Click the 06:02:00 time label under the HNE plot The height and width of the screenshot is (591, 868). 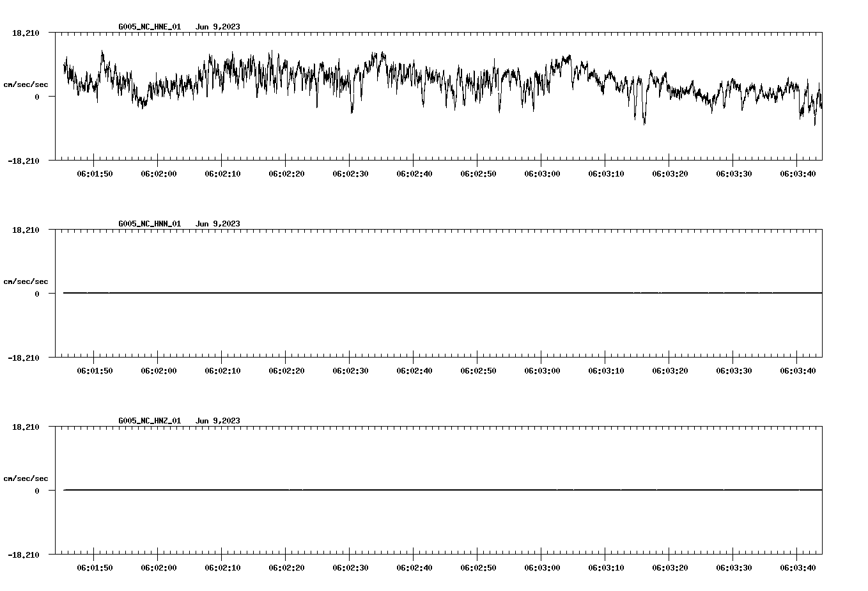tap(159, 174)
